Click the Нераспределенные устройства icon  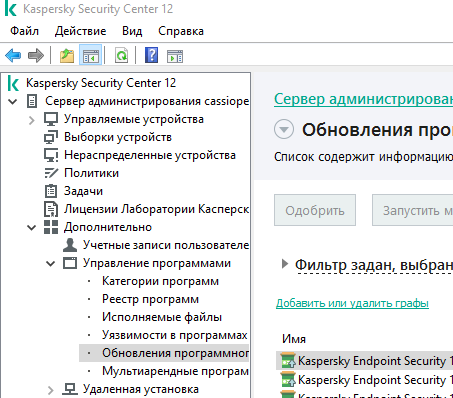point(51,155)
